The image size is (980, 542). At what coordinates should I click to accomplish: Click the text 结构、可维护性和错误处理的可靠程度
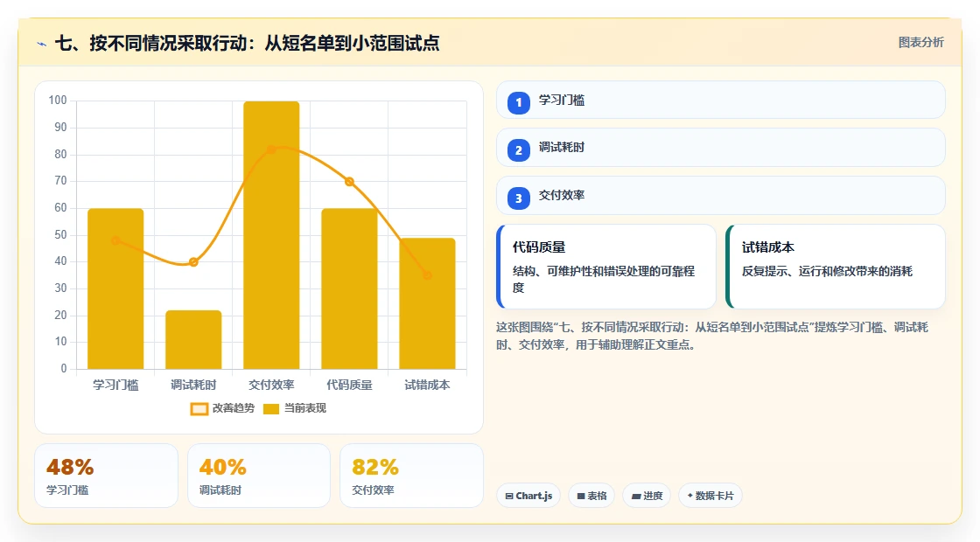pyautogui.click(x=604, y=279)
